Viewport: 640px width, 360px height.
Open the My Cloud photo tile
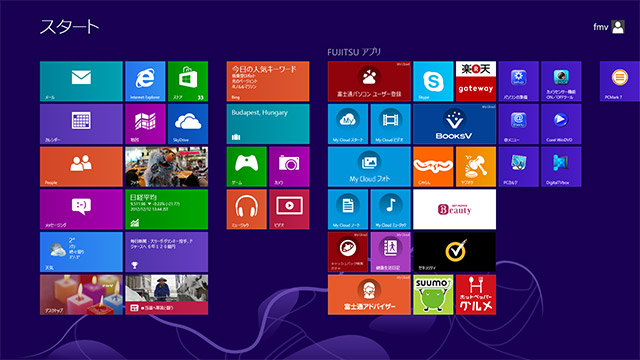coord(369,167)
